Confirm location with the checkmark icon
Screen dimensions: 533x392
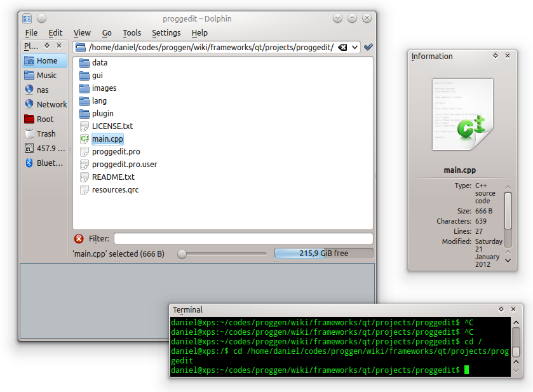pos(368,47)
